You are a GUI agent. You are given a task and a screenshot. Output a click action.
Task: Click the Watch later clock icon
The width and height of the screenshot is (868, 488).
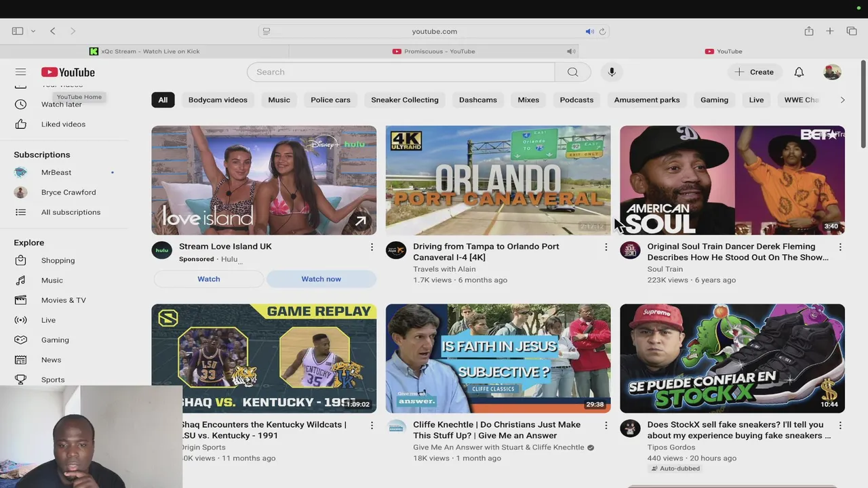(21, 104)
